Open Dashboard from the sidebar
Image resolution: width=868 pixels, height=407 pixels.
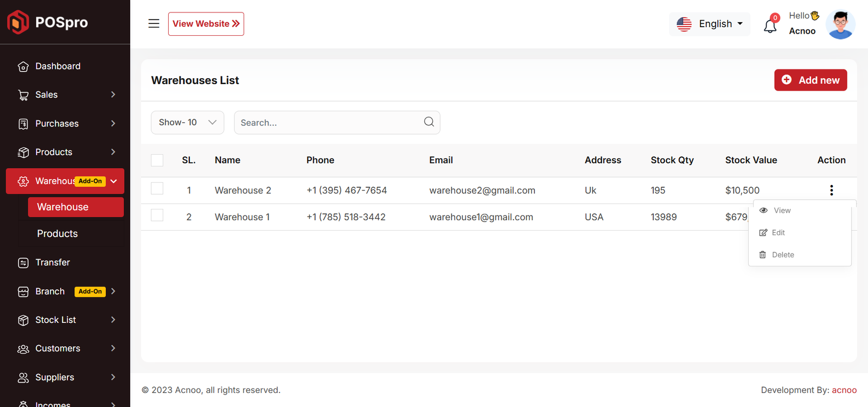coord(58,66)
